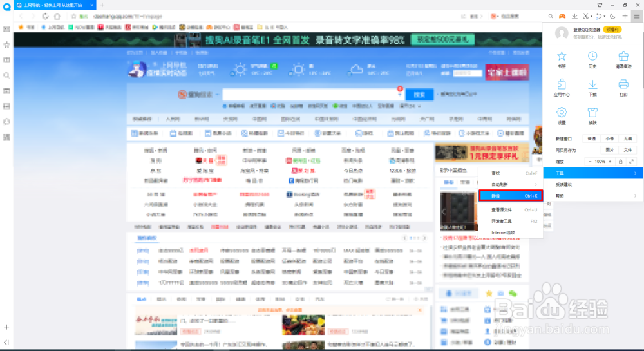Click zoom lock icon in menu panel
Image resolution: width=644 pixels, height=351 pixels.
click(621, 162)
